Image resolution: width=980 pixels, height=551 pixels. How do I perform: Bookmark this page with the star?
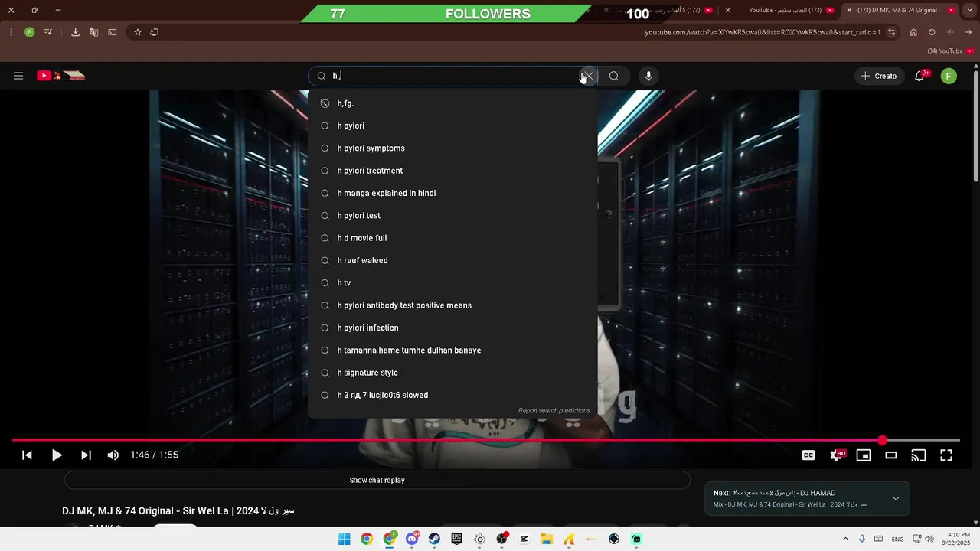coord(138,32)
